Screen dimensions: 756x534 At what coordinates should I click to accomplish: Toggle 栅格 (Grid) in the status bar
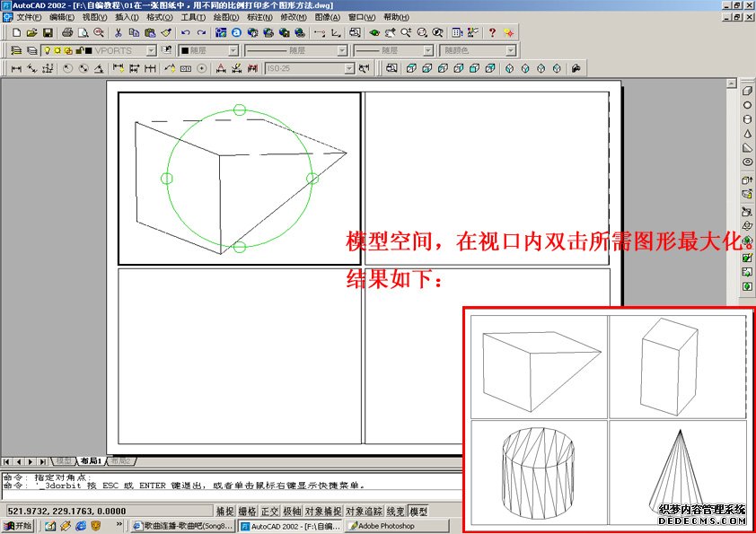(247, 512)
